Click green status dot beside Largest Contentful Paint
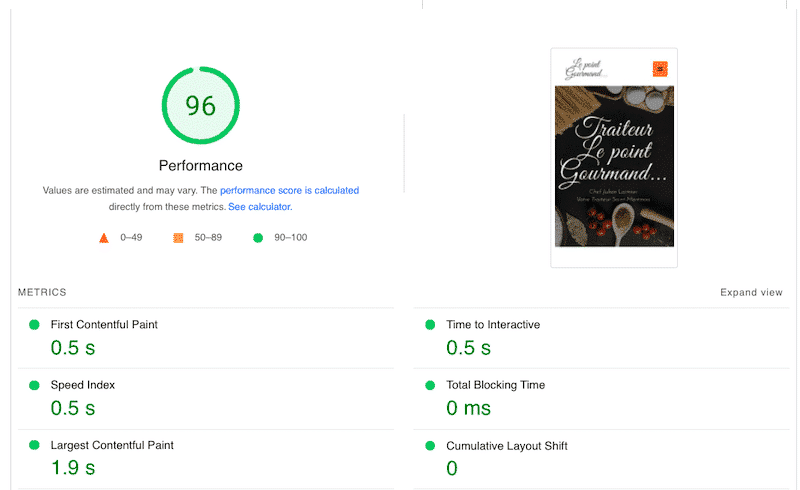Viewport: 800px width, 490px height. (34, 445)
